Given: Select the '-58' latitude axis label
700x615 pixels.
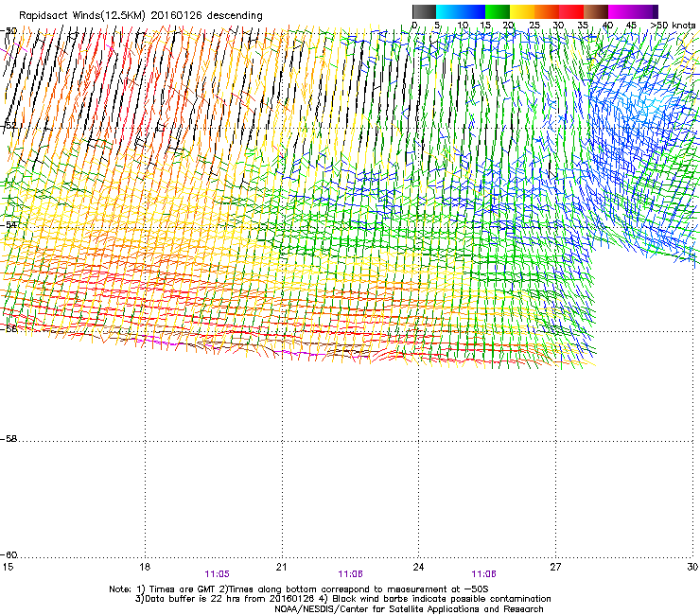Looking at the screenshot, I should 9,439.
